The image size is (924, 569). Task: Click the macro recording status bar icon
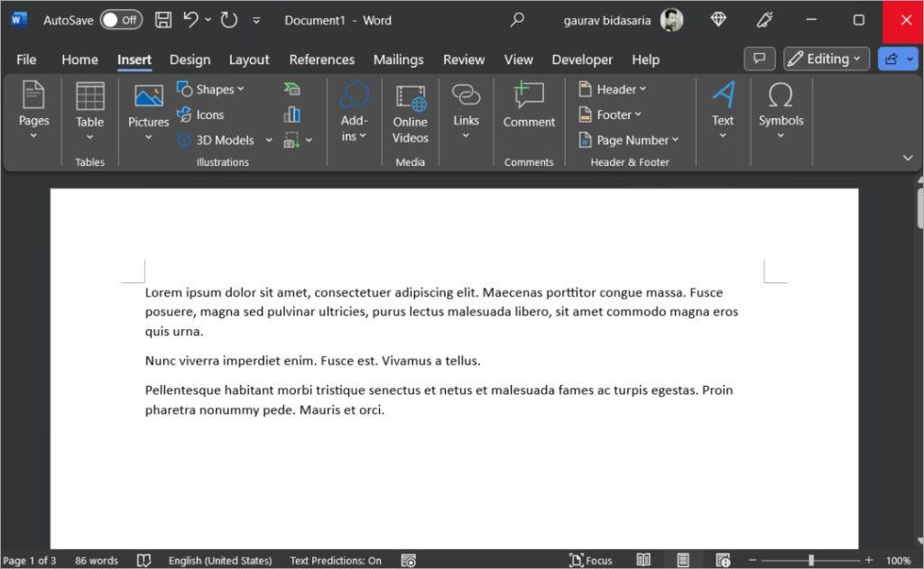(409, 560)
